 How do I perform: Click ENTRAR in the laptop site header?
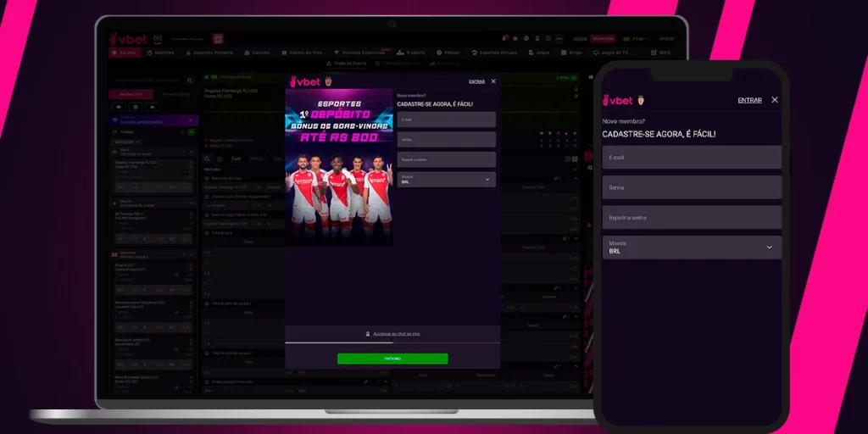pos(580,39)
